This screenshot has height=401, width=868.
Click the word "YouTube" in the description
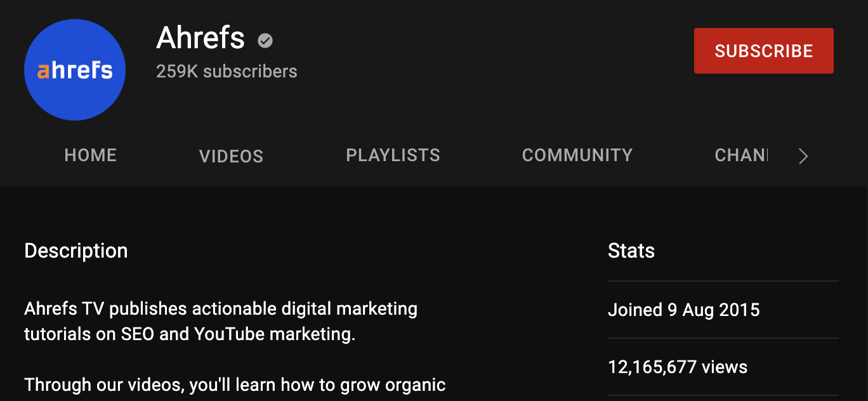(x=229, y=334)
